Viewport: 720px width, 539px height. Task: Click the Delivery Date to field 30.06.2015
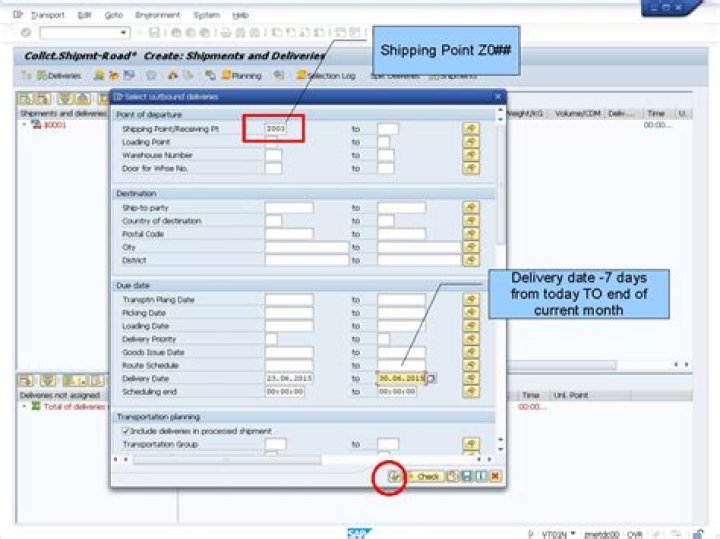coord(401,378)
